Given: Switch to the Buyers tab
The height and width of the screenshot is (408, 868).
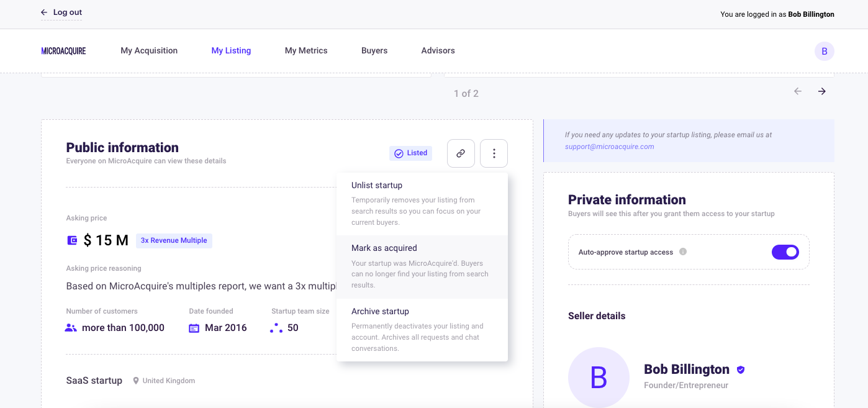Looking at the screenshot, I should pyautogui.click(x=374, y=51).
